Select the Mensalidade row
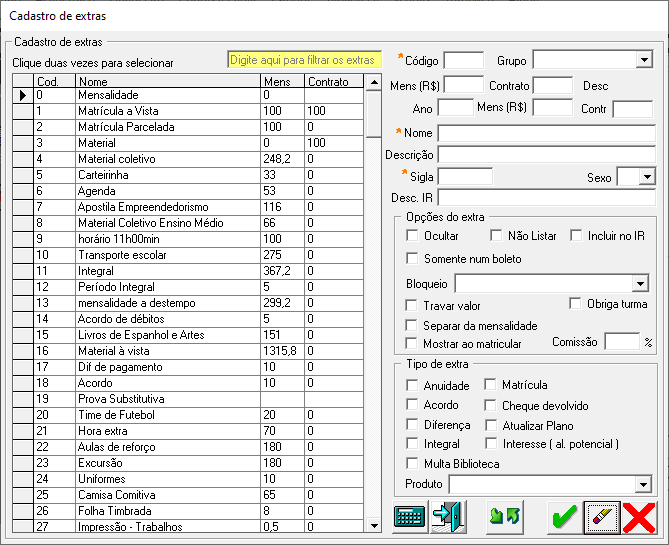The width and height of the screenshot is (669, 545). point(188,95)
